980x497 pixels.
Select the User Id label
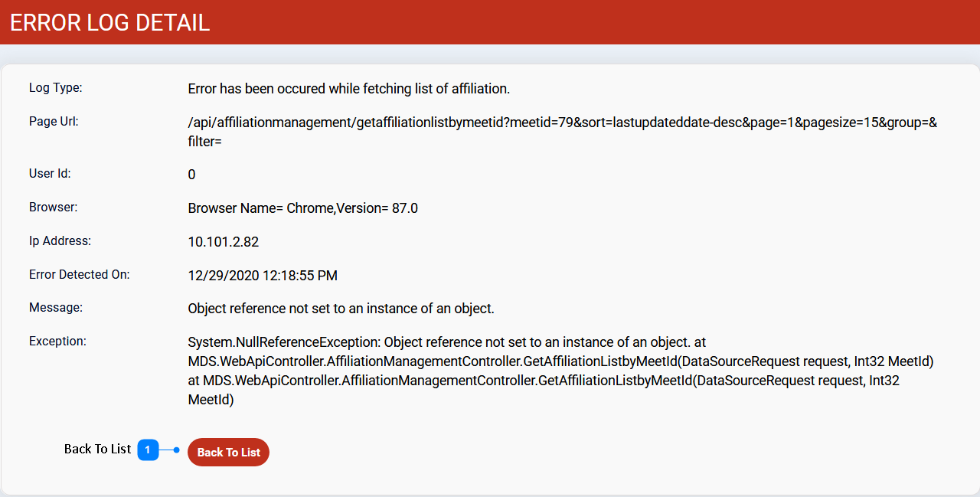[x=50, y=173]
